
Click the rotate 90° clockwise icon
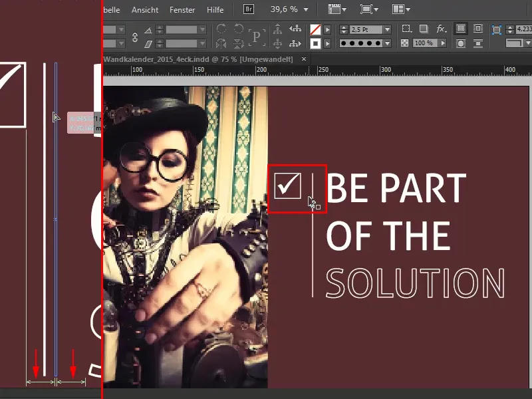coord(221,29)
